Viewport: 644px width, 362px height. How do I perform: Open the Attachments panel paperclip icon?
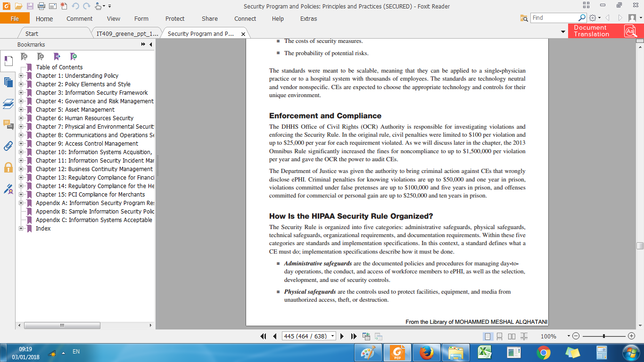pyautogui.click(x=8, y=146)
